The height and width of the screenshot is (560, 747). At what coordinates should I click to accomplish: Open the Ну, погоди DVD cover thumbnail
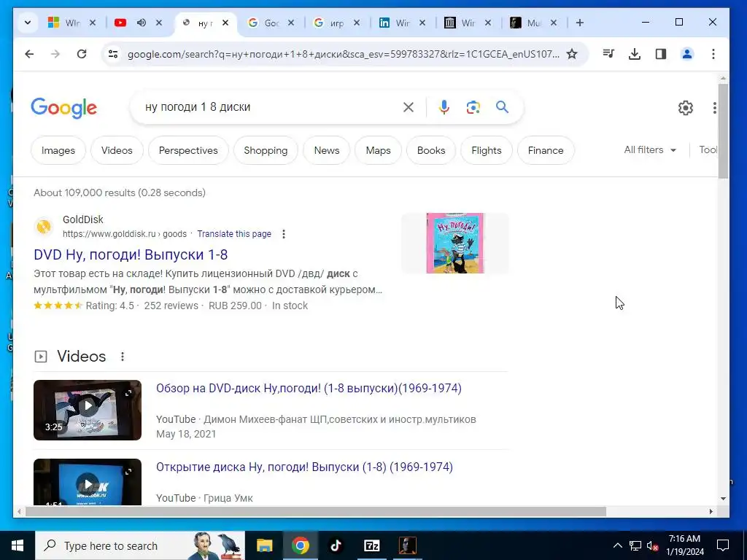[x=455, y=243]
